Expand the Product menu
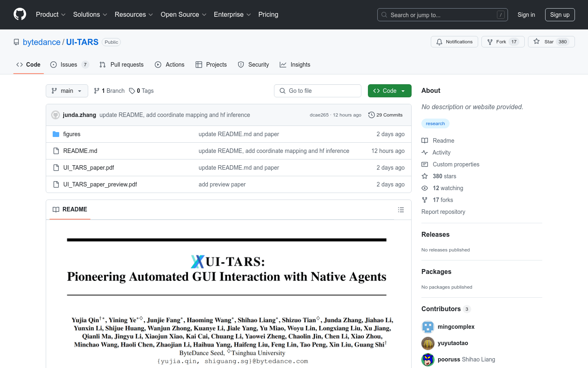The height and width of the screenshot is (368, 588). [x=51, y=15]
